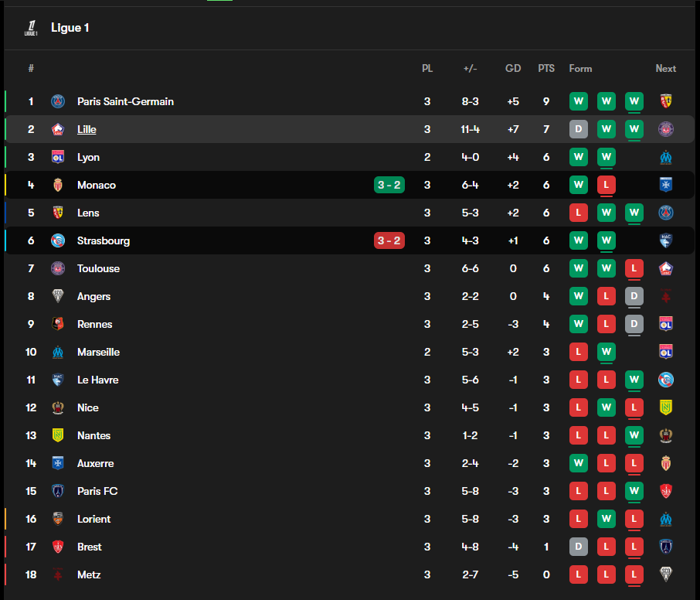Click the Form column header
The height and width of the screenshot is (600, 700).
tap(580, 68)
